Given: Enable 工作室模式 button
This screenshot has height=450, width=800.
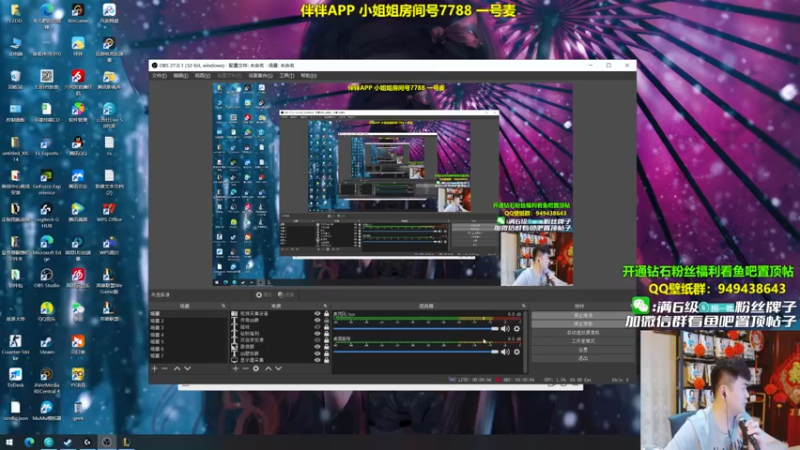Looking at the screenshot, I should 583,341.
